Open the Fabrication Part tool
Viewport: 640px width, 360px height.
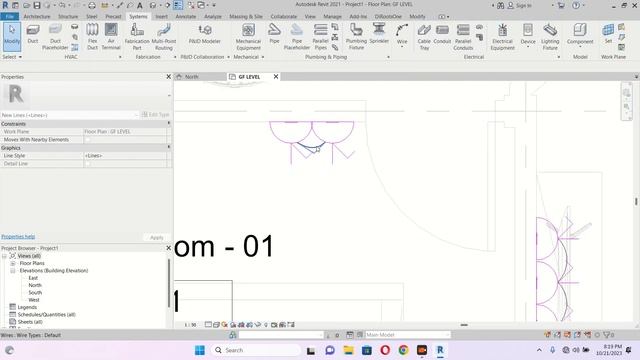click(137, 37)
